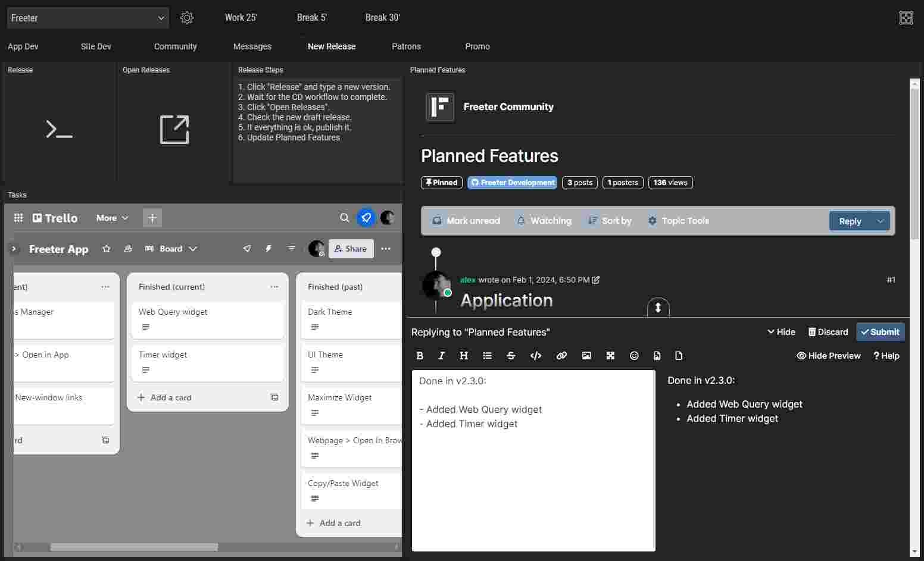The width and height of the screenshot is (924, 561).
Task: Switch to the Promo tab
Action: tap(477, 46)
